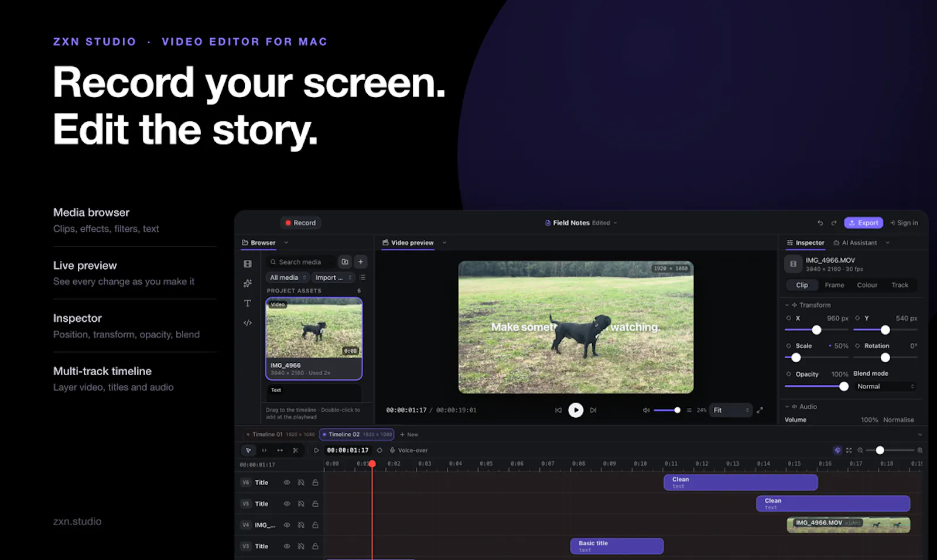Open the Fit zoom dropdown in preview
The image size is (937, 560).
[730, 410]
